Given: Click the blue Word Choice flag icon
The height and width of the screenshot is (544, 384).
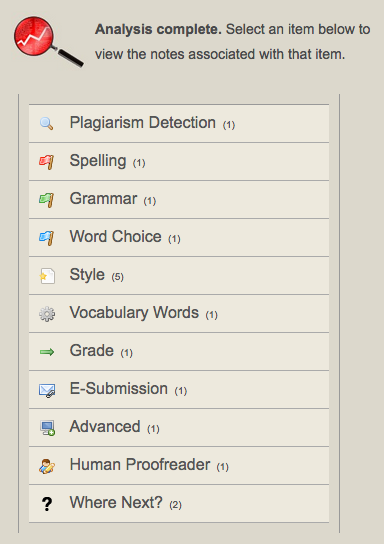Looking at the screenshot, I should tap(46, 238).
